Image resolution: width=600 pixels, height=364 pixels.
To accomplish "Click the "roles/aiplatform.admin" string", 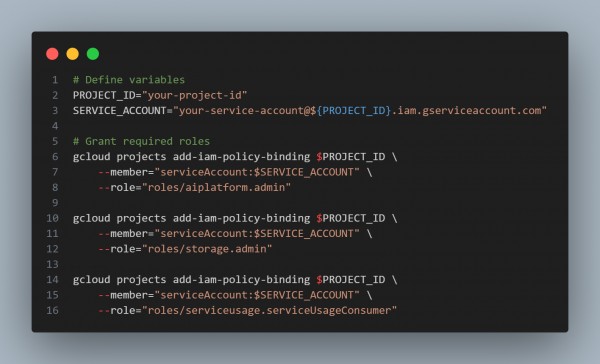I will pos(217,188).
